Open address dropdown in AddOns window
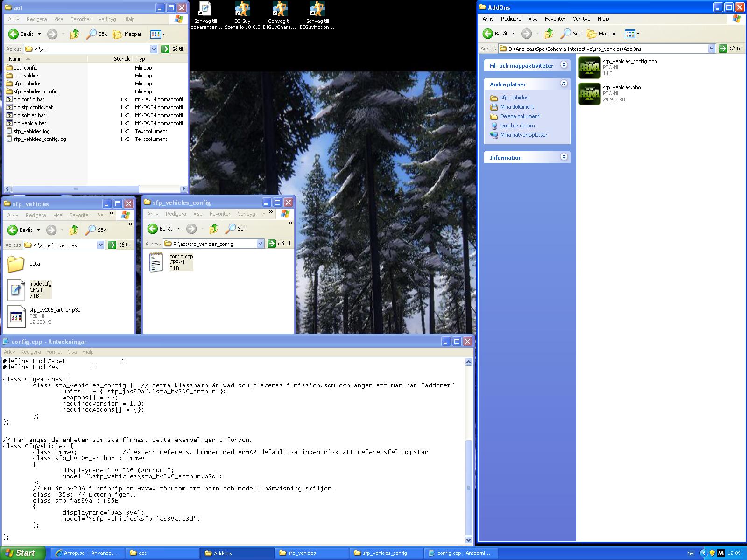Image resolution: width=747 pixels, height=560 pixels. pos(712,49)
